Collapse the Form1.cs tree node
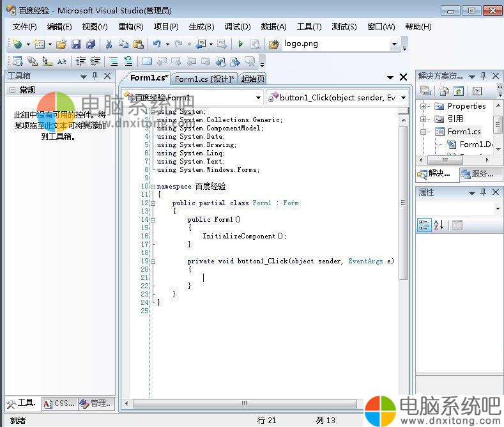 (424, 132)
